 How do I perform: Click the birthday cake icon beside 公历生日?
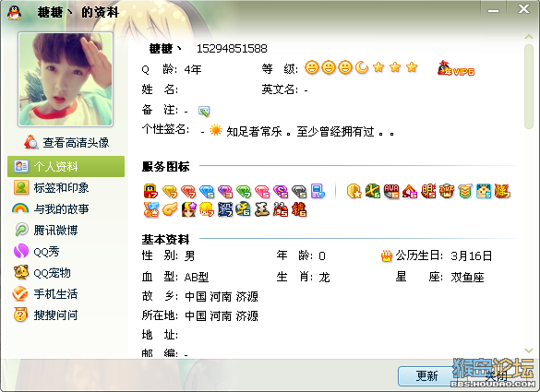pos(387,255)
